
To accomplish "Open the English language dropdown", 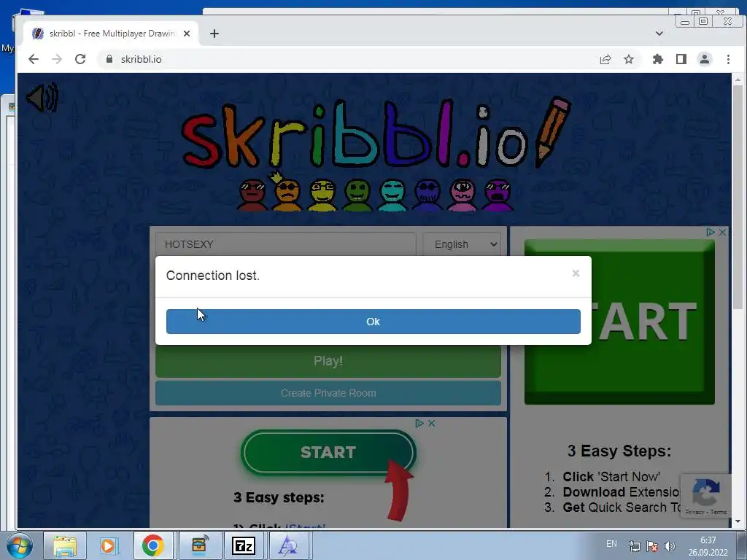I will click(x=462, y=244).
